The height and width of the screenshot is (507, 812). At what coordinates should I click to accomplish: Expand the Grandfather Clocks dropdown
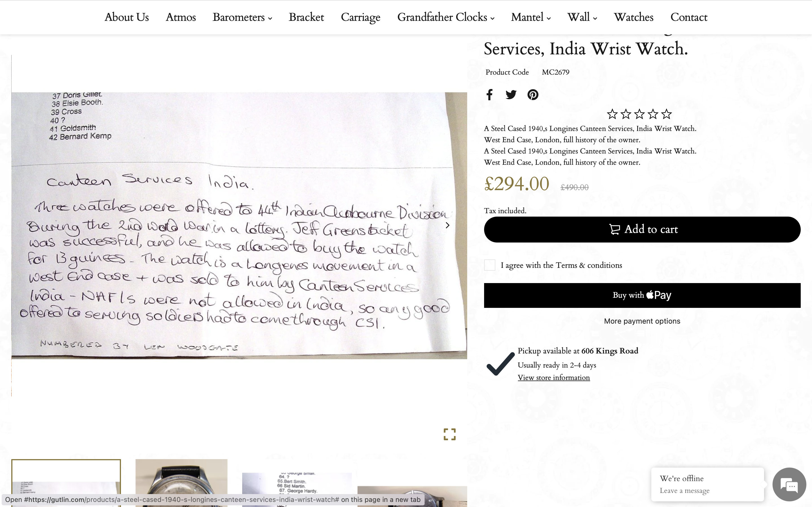pos(445,17)
